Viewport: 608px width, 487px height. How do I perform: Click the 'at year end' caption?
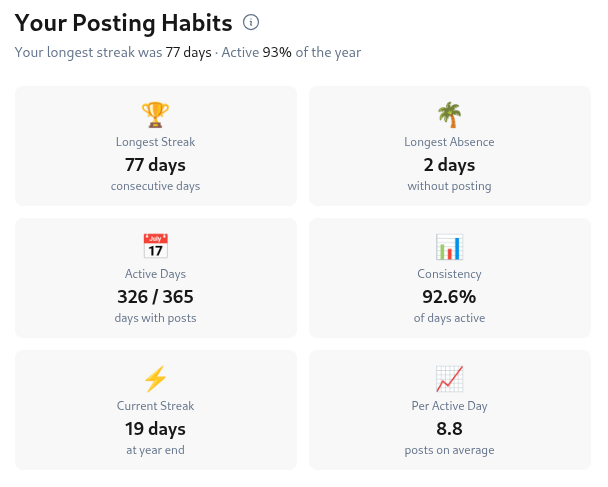pyautogui.click(x=155, y=450)
